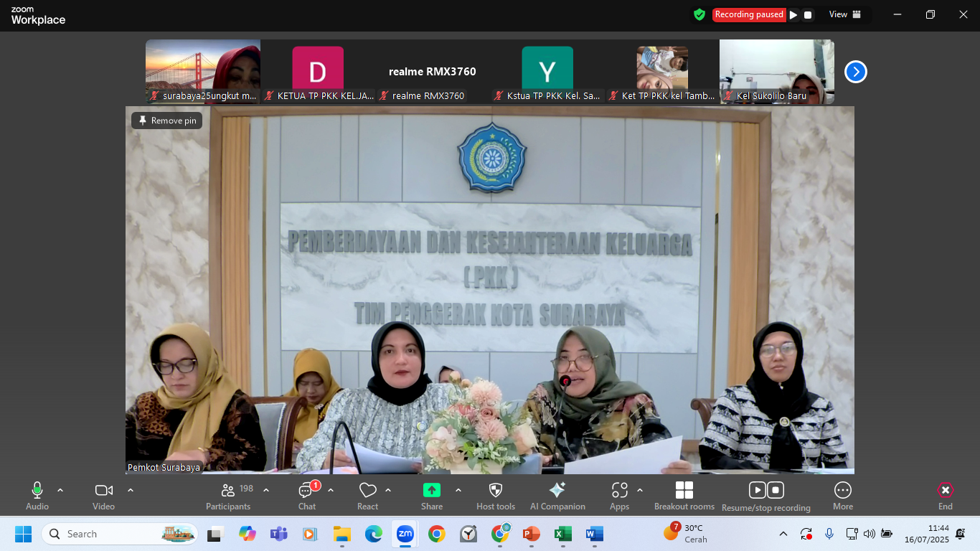Click the Pemkot Surabaya name label

pos(164,467)
